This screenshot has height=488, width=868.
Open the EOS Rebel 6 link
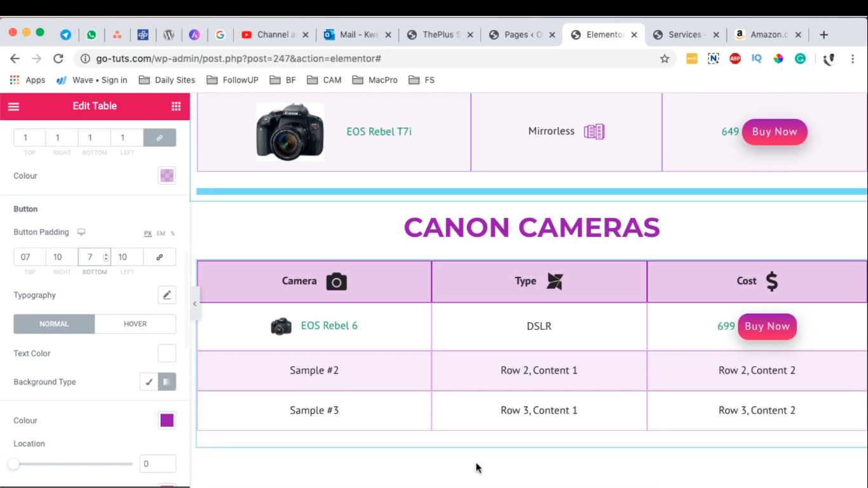tap(329, 326)
